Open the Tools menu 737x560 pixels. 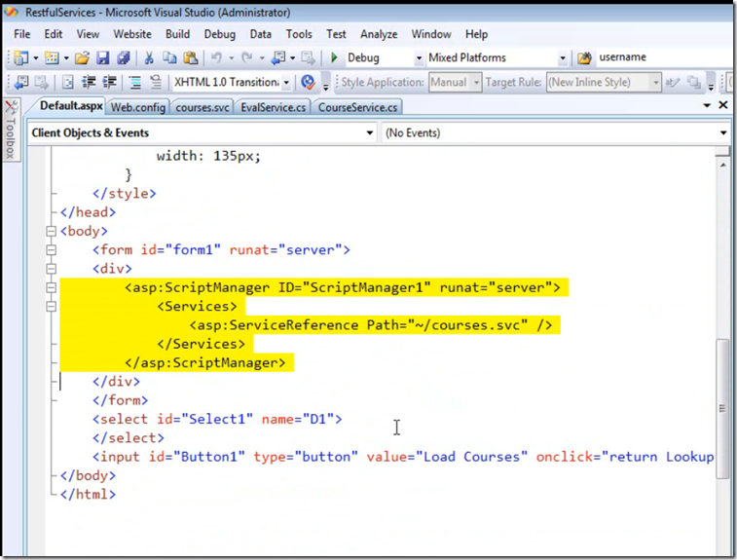click(x=299, y=34)
